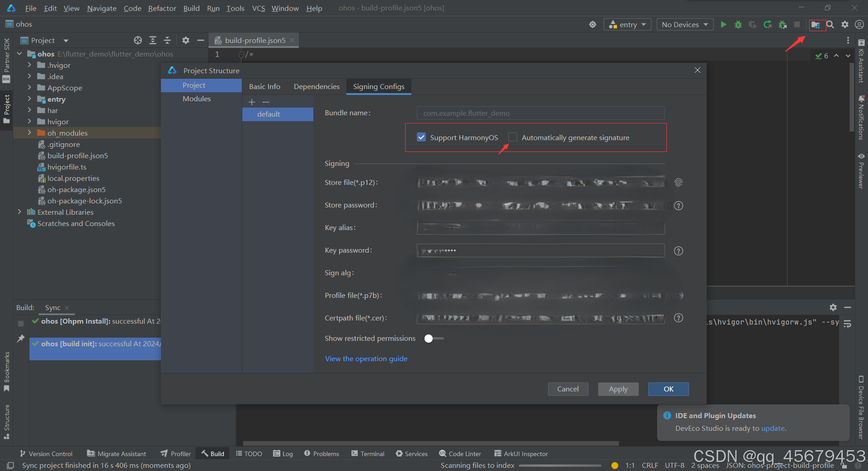Image resolution: width=868 pixels, height=471 pixels.
Task: Collapse the ohos root project node
Action: coord(19,53)
